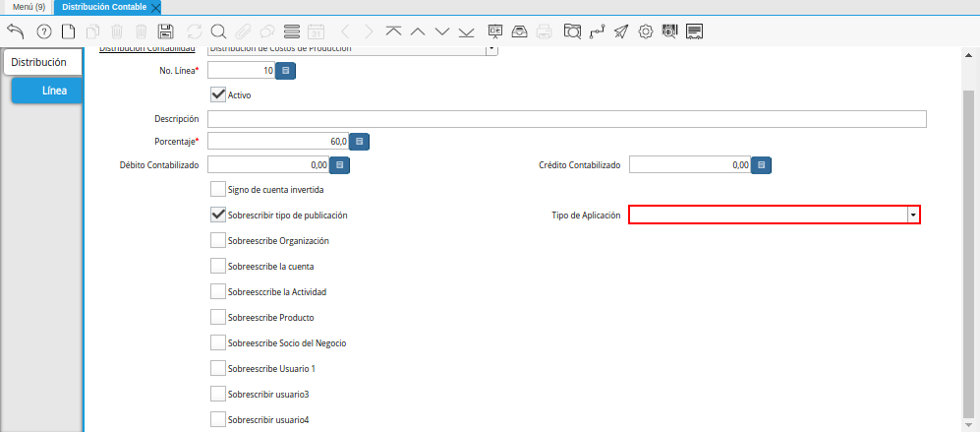This screenshot has width=980, height=432.
Task: Open the chat bubbles icon
Action: click(x=267, y=31)
